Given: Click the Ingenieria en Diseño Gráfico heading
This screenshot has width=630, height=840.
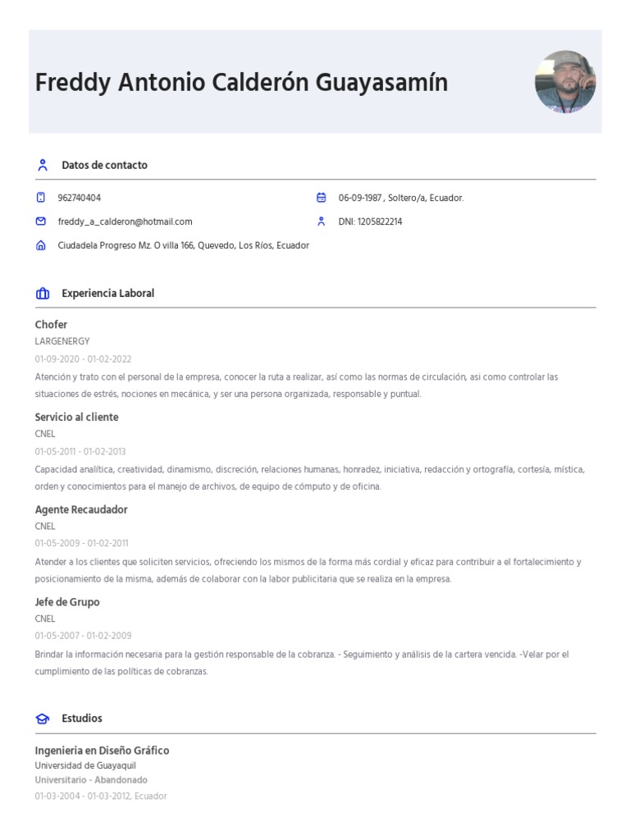Looking at the screenshot, I should coord(102,751).
